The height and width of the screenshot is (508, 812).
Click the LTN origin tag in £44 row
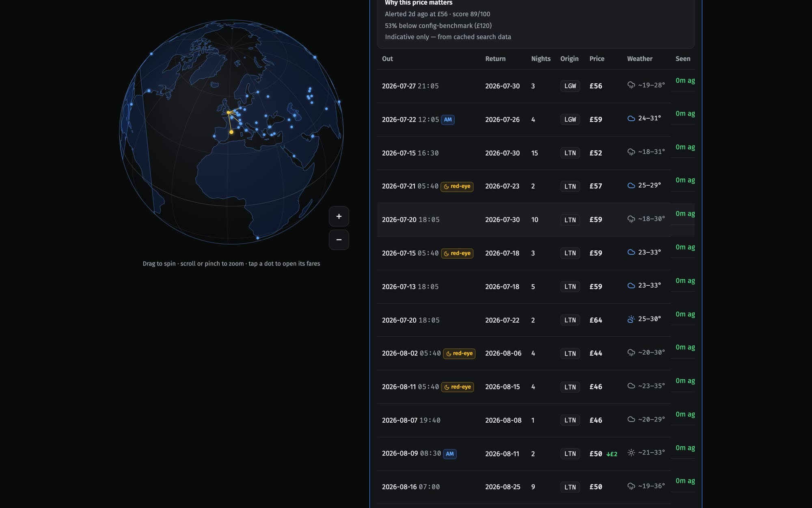pyautogui.click(x=570, y=354)
